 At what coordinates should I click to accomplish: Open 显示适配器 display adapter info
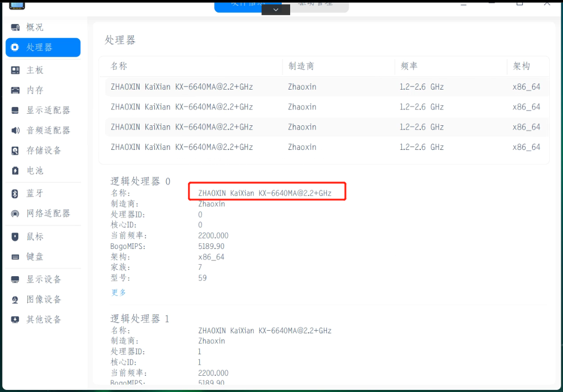click(43, 110)
